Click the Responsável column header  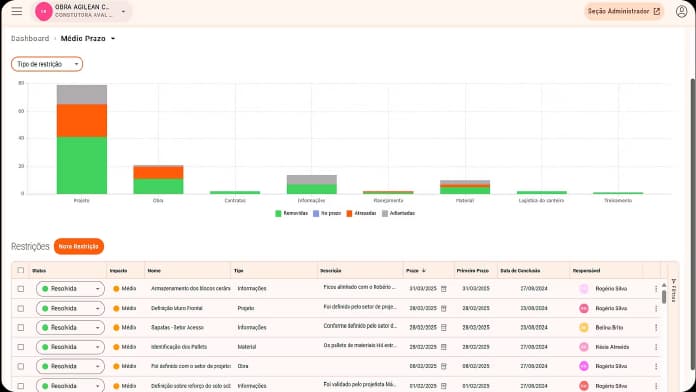(x=586, y=270)
